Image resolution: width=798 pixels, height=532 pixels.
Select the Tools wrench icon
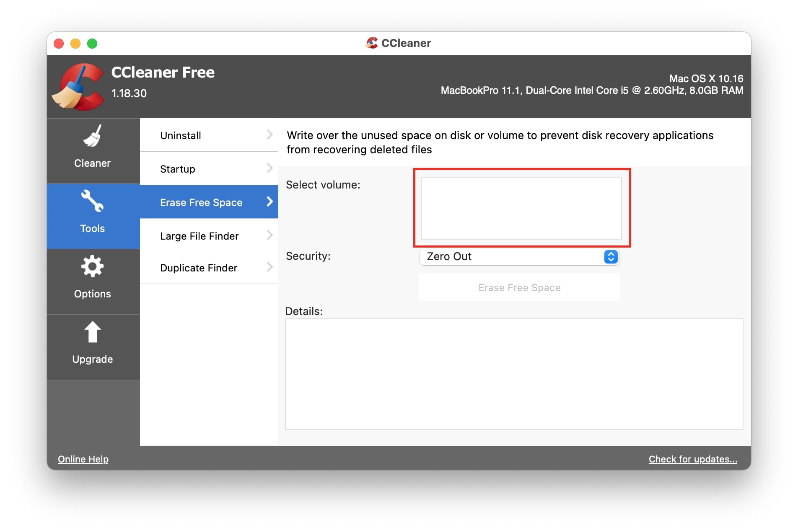pos(92,201)
